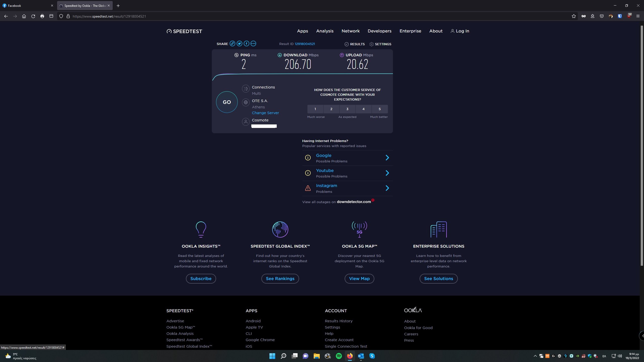
Task: Expand Google possible problems chevron
Action: coord(387,158)
